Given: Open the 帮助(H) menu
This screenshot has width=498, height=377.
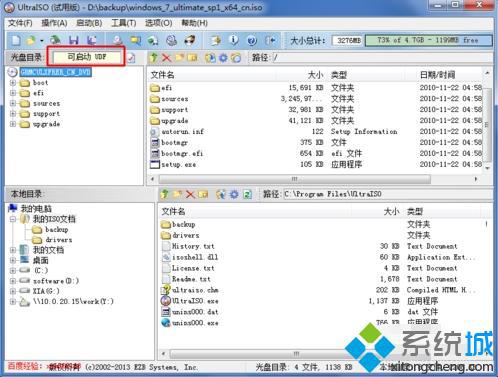Looking at the screenshot, I should [x=194, y=23].
